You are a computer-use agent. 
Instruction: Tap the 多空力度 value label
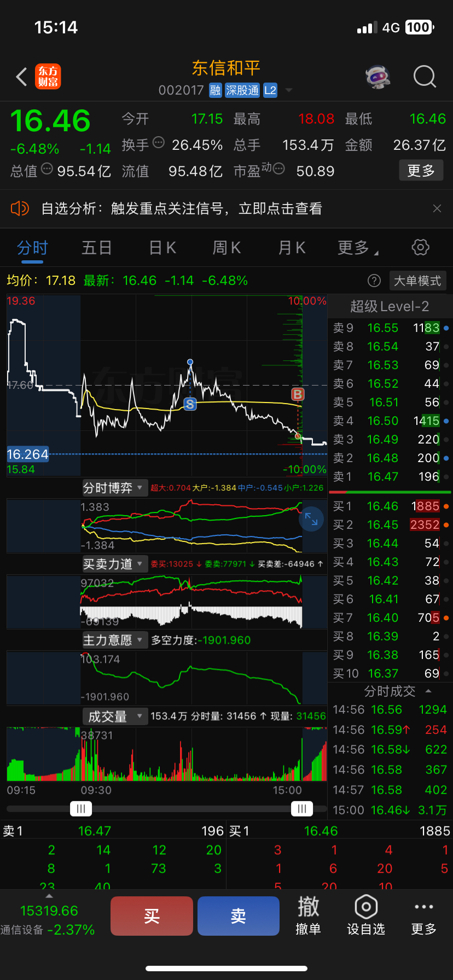click(x=201, y=640)
